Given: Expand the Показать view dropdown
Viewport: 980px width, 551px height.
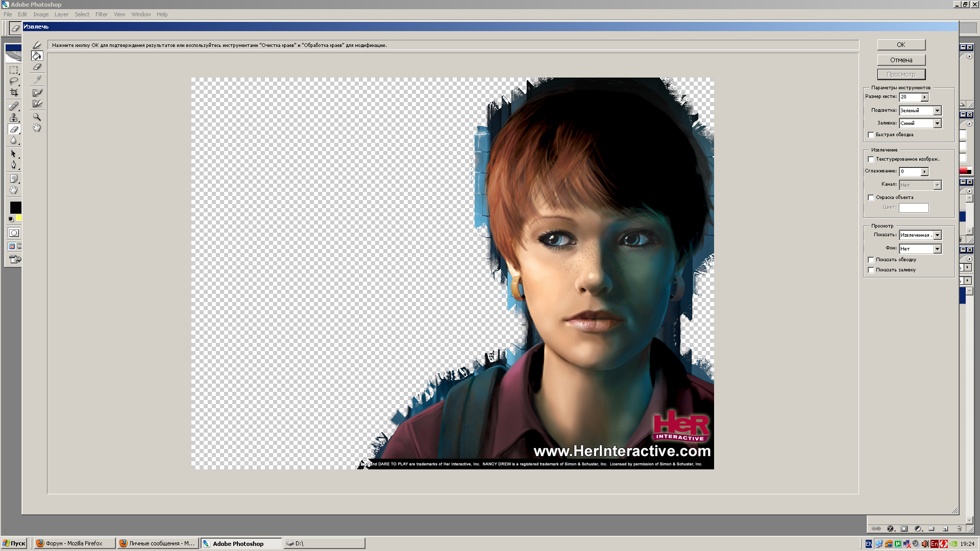Looking at the screenshot, I should [x=937, y=235].
